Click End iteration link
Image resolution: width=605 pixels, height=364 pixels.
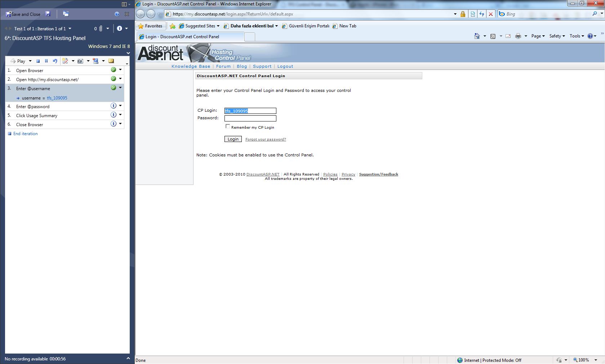click(25, 134)
